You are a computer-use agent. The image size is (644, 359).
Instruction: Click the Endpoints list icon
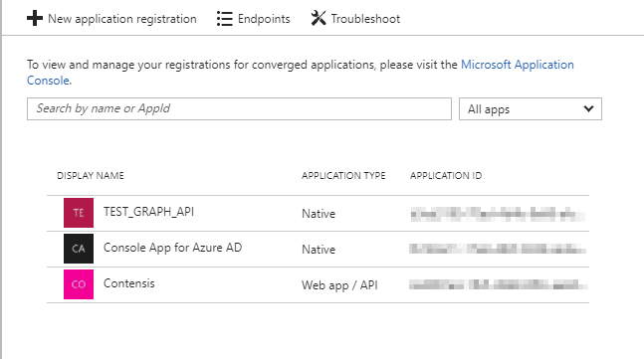pos(225,19)
